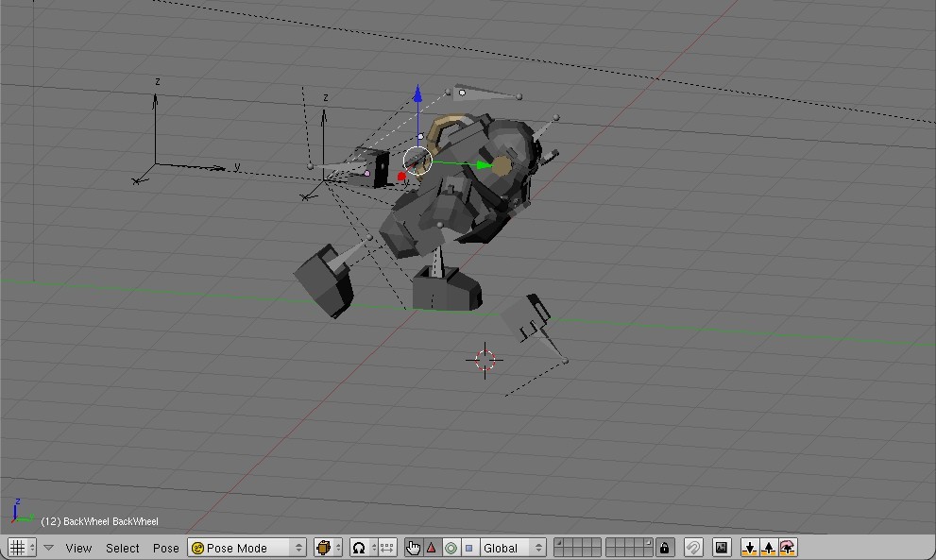Click the layer lock icon
The width and height of the screenshot is (936, 560).
click(665, 548)
